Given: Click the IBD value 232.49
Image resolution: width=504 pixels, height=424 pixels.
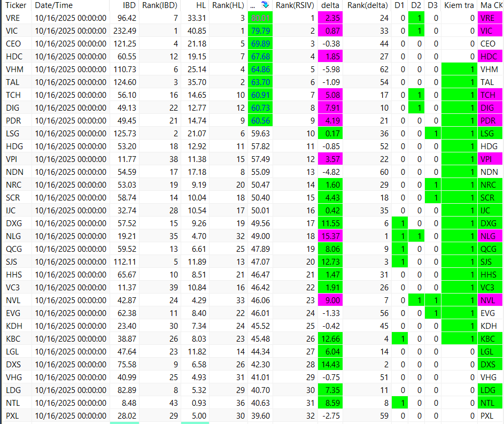Looking at the screenshot, I should pos(125,31).
